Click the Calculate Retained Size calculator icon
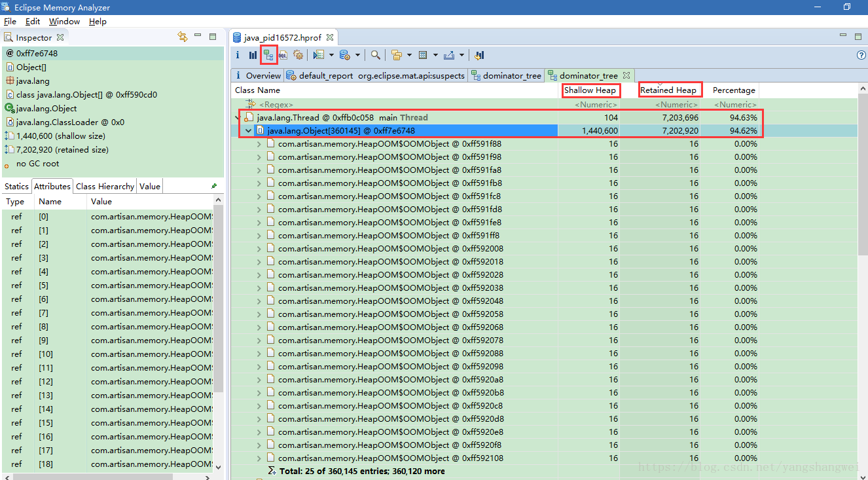 pyautogui.click(x=423, y=56)
